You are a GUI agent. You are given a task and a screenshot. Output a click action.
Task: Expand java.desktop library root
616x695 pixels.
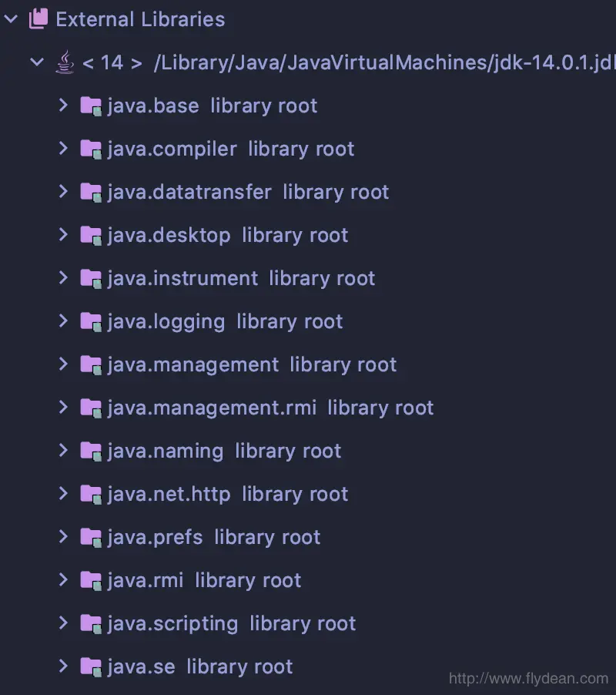click(x=63, y=234)
